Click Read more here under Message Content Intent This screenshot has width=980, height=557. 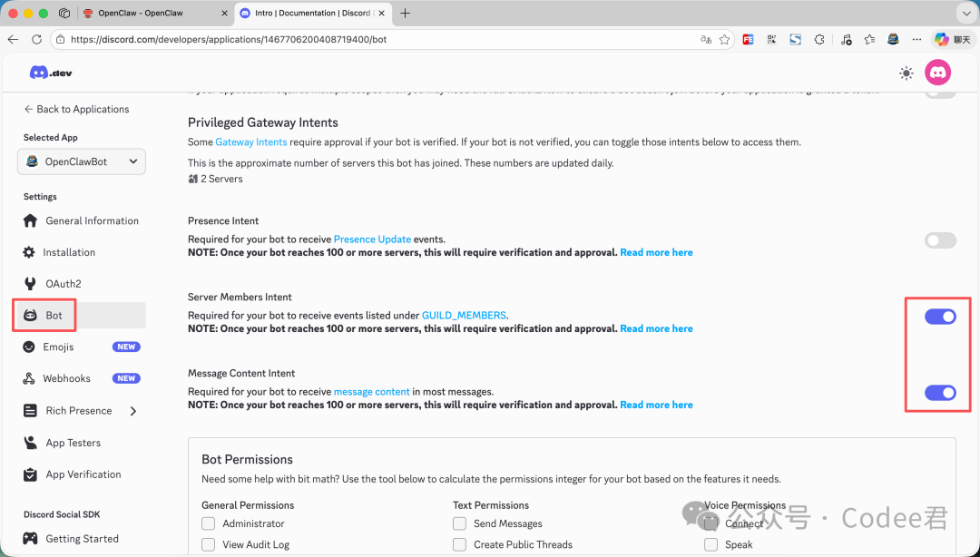pos(656,406)
